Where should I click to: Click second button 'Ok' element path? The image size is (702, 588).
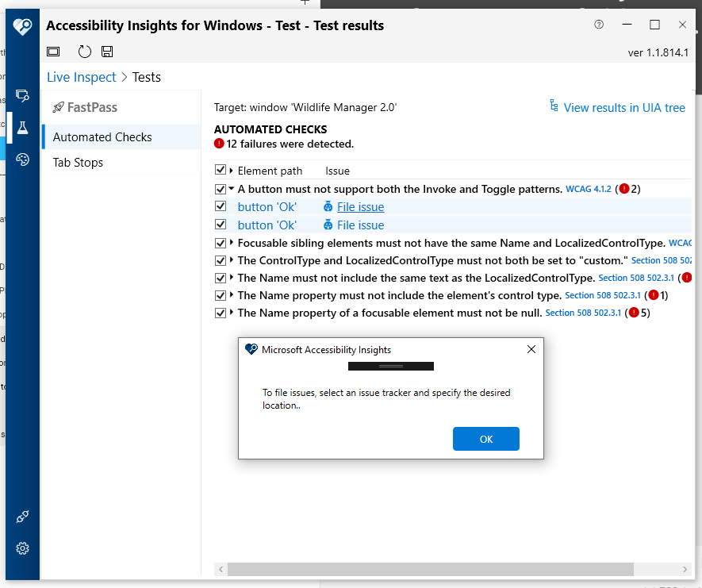click(x=267, y=225)
